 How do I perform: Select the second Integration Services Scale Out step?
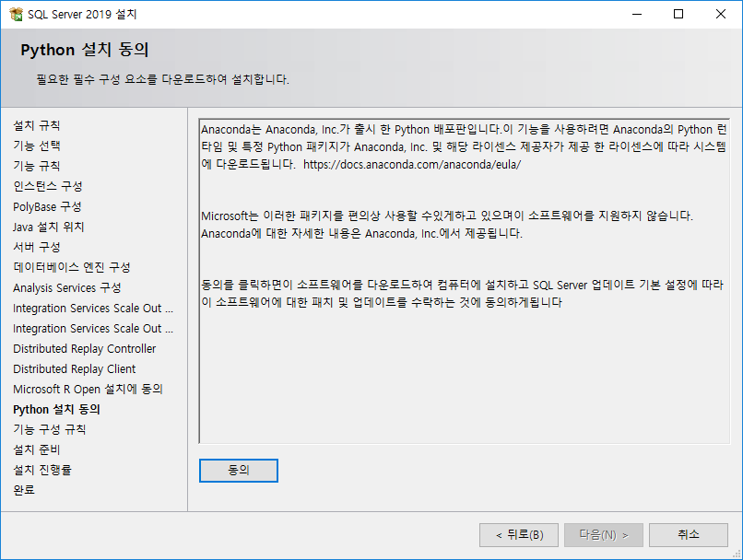(x=93, y=329)
